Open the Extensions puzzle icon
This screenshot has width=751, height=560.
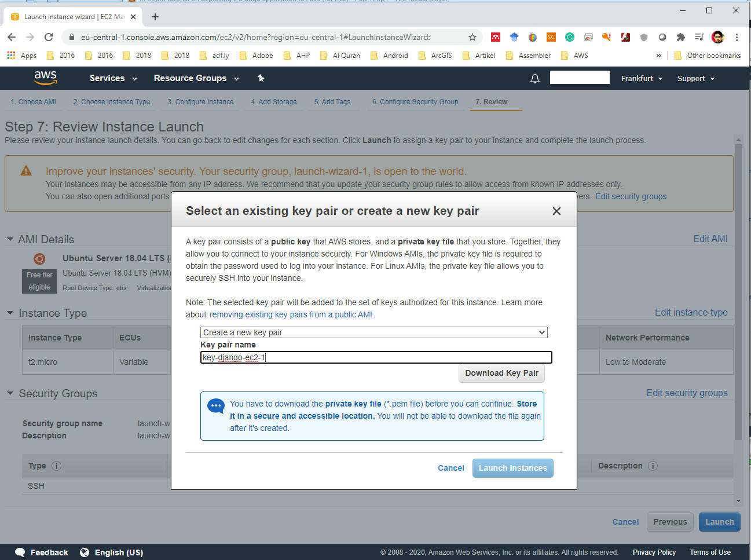tap(681, 37)
